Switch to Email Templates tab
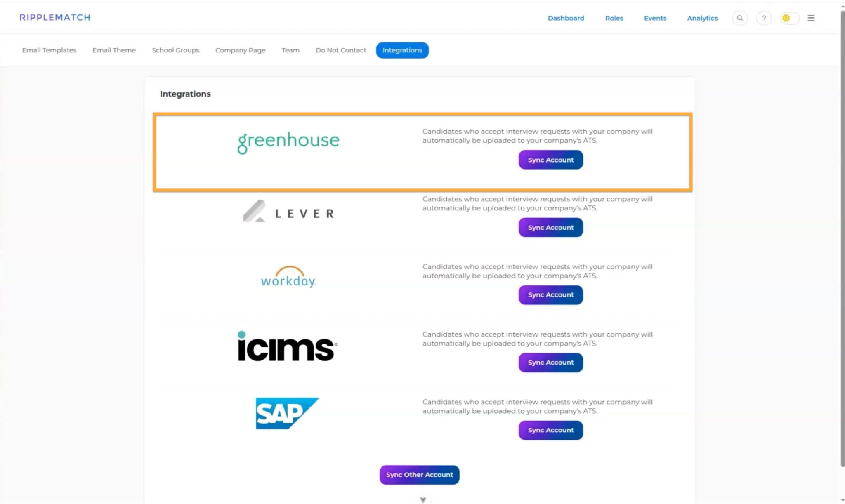This screenshot has height=504, width=845. click(49, 50)
